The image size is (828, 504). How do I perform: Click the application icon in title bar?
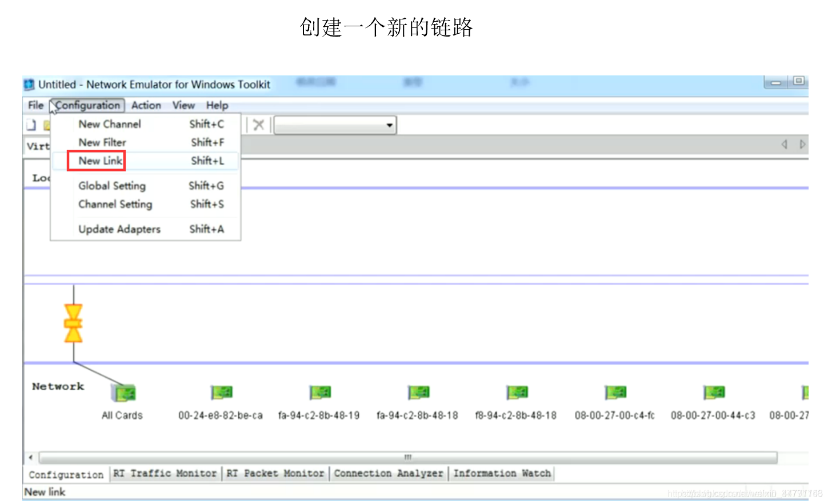click(29, 85)
